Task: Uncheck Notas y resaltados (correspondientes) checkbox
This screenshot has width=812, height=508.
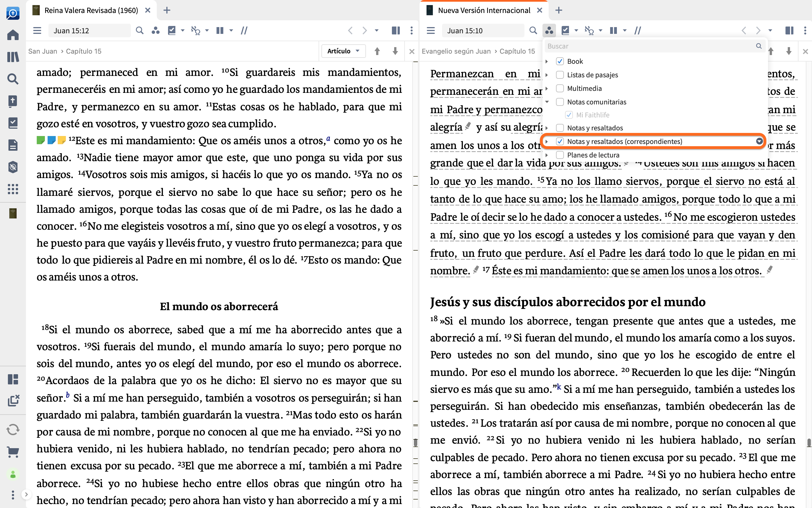Action: coord(560,141)
